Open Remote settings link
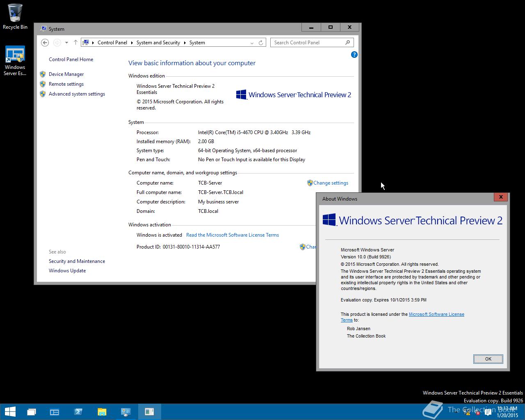This screenshot has height=420, width=525. click(66, 84)
